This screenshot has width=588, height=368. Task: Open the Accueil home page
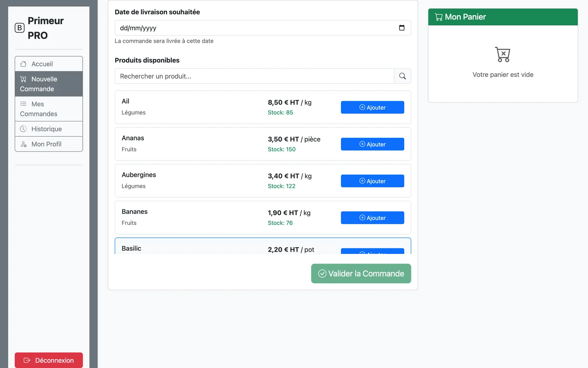point(49,64)
